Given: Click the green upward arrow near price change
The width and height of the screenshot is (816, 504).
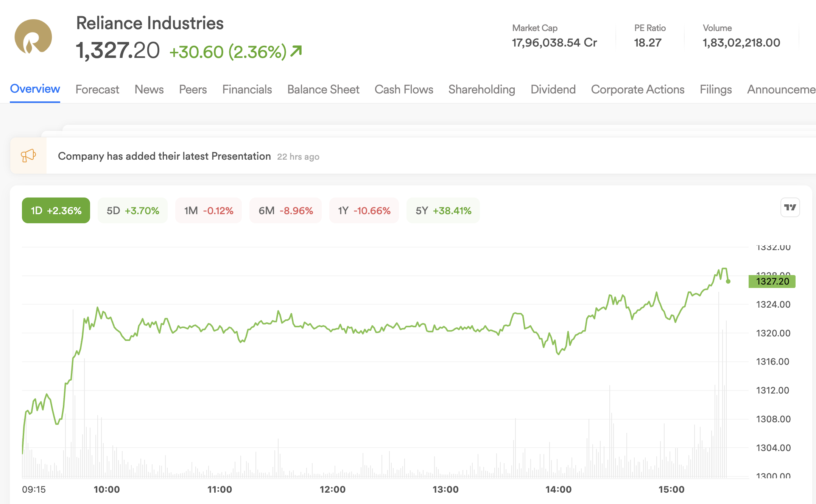Looking at the screenshot, I should pos(296,51).
